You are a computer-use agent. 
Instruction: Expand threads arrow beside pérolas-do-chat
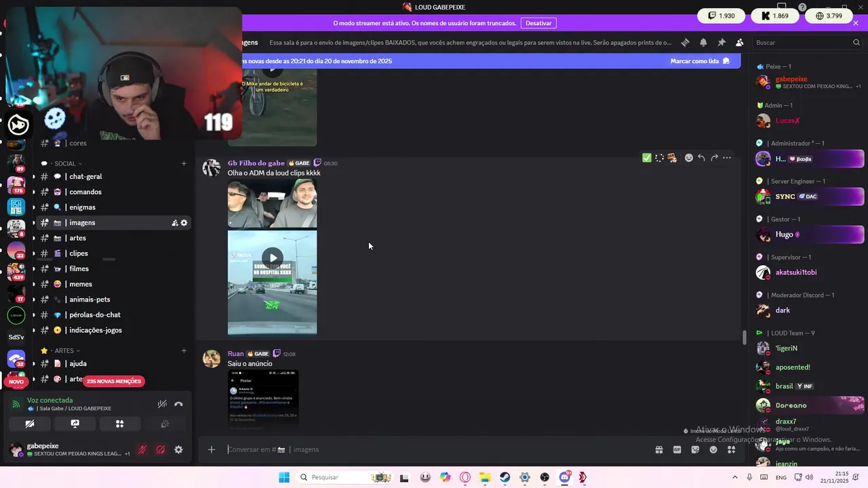click(x=33, y=315)
